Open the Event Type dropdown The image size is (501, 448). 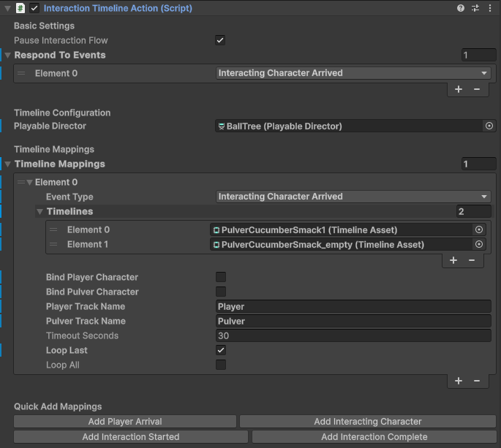tap(353, 197)
